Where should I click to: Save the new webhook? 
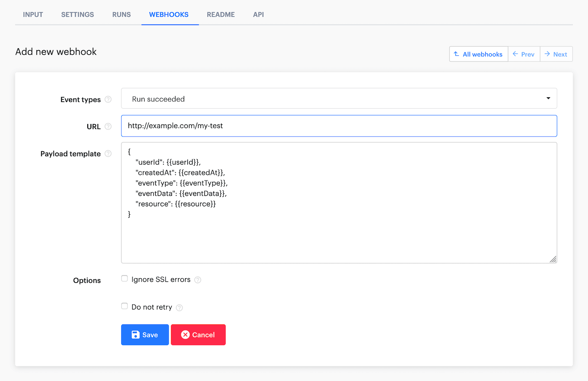[145, 334]
